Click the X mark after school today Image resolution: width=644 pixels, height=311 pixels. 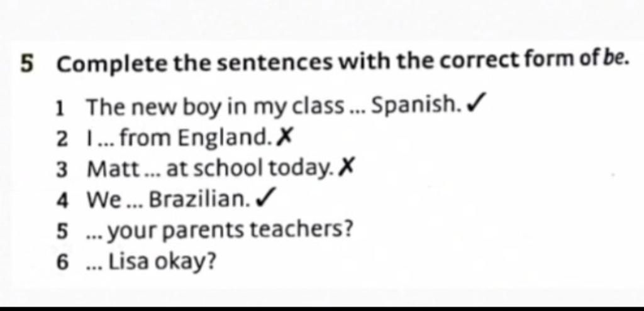point(346,168)
